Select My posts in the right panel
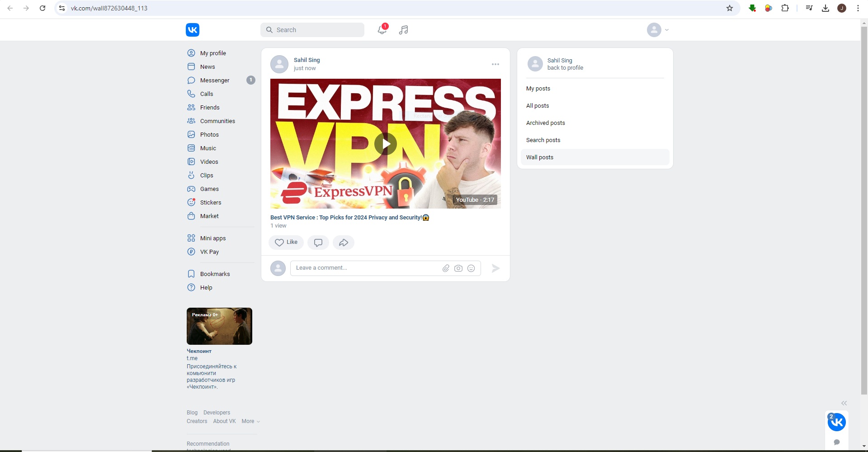Screen dimensions: 868x452 (x=595, y=89)
